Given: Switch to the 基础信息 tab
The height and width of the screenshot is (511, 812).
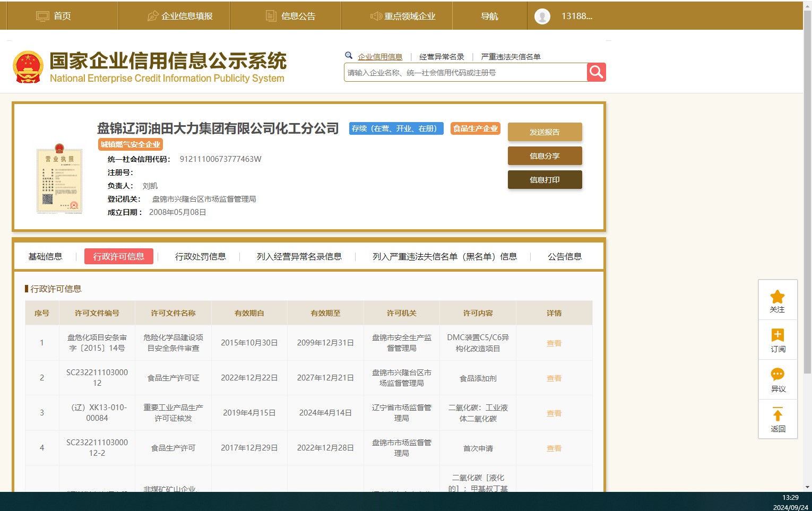Looking at the screenshot, I should click(x=45, y=257).
